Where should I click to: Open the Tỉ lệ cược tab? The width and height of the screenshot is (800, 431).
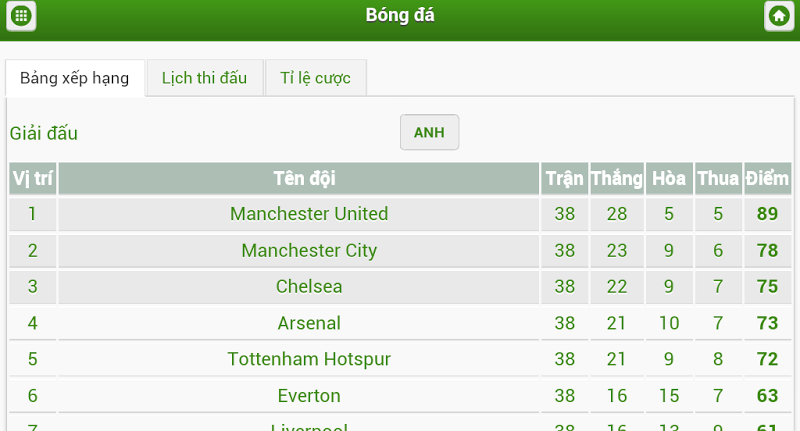point(315,78)
